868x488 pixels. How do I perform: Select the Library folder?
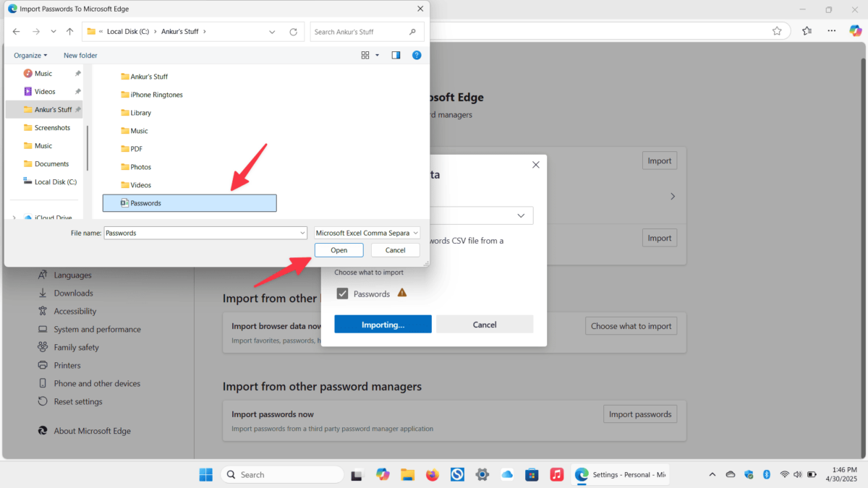[136, 113]
